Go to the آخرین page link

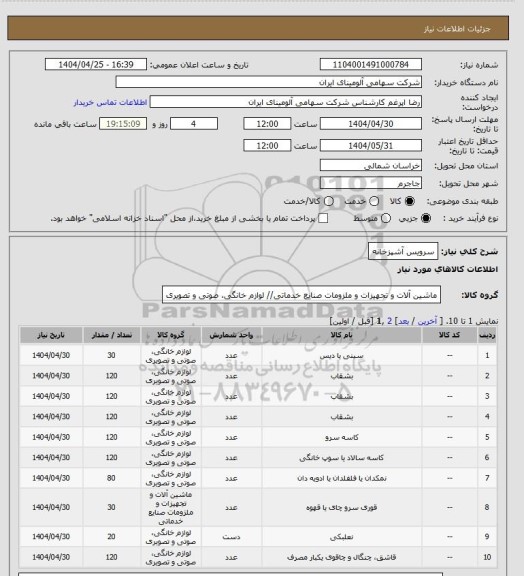click(427, 321)
